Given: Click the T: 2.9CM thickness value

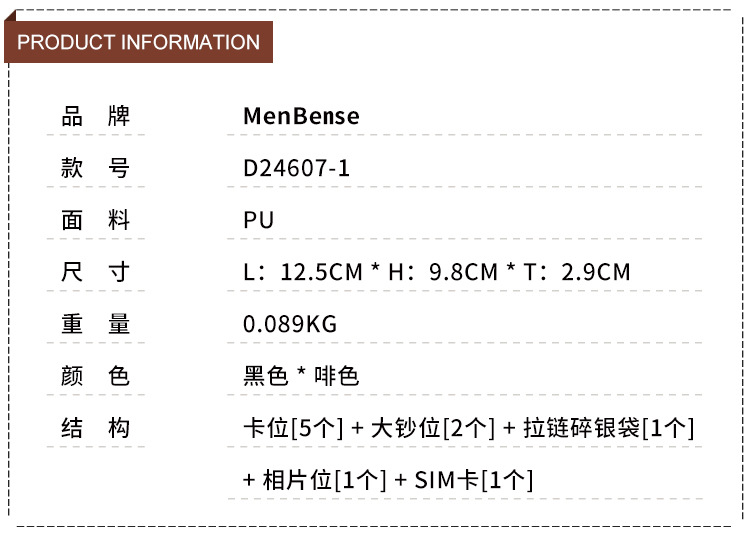Looking at the screenshot, I should pyautogui.click(x=574, y=272).
